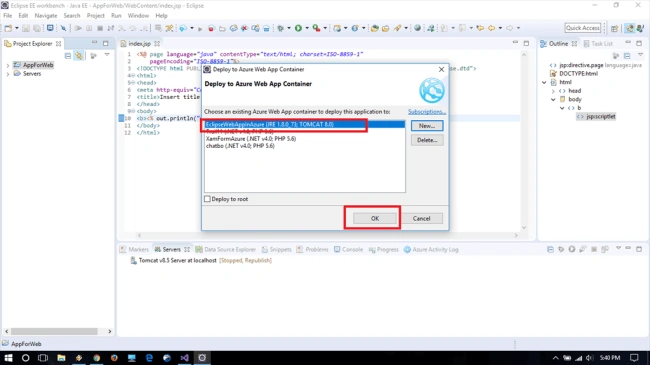The width and height of the screenshot is (650, 365).
Task: Maximize the index.jsp editor area
Action: pyautogui.click(x=526, y=43)
